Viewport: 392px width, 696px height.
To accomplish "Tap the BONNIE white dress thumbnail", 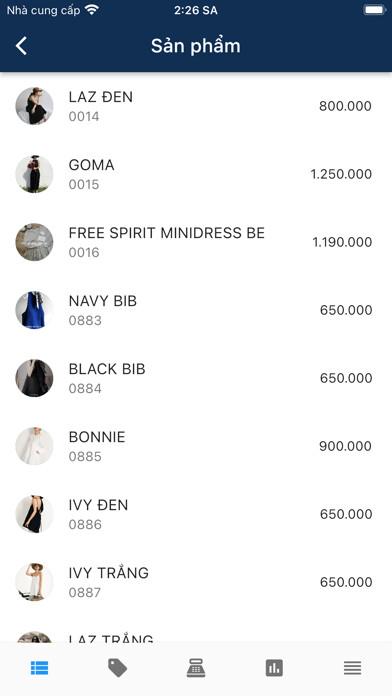I will click(34, 446).
